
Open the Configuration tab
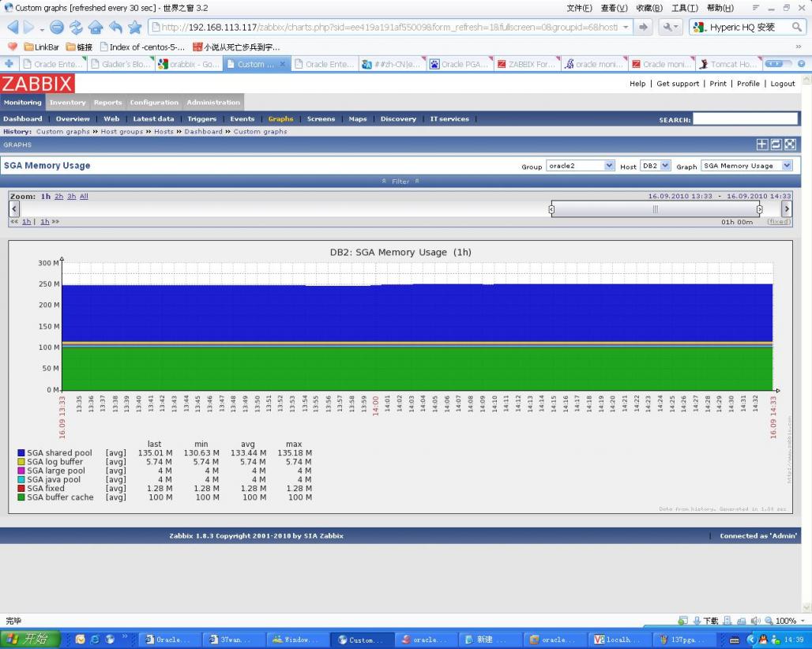pyautogui.click(x=154, y=103)
